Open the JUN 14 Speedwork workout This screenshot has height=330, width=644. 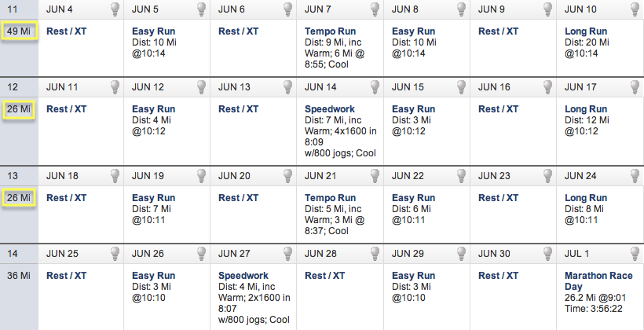click(x=329, y=109)
